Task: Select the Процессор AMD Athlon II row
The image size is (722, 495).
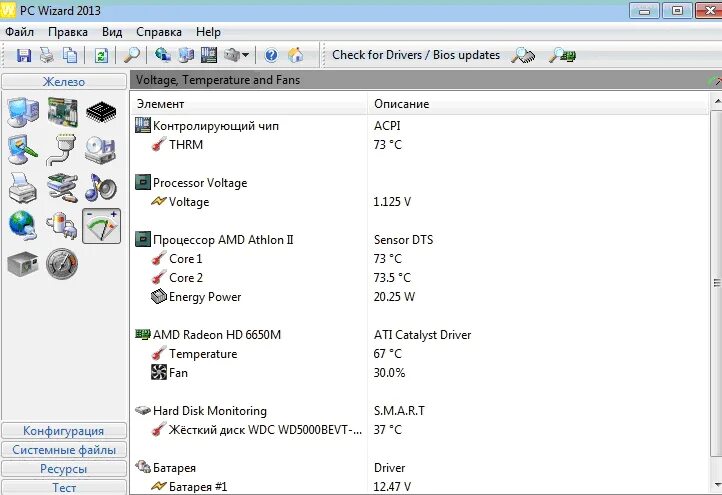Action: click(x=420, y=239)
